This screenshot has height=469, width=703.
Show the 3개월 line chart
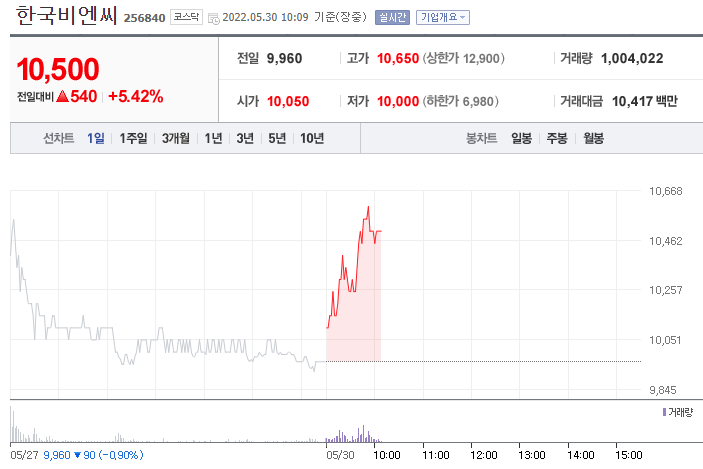point(176,138)
